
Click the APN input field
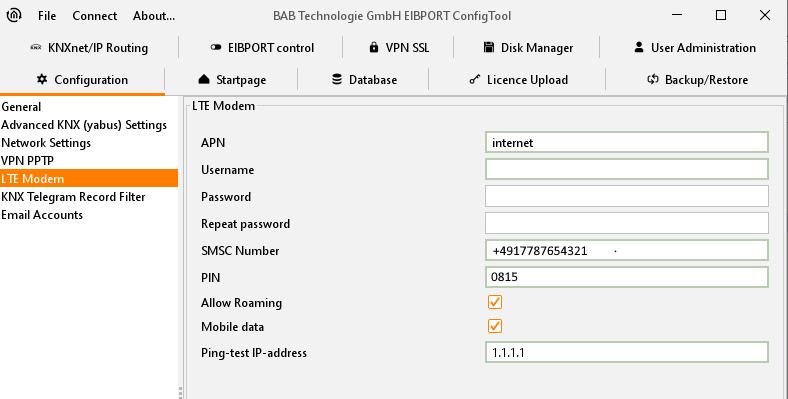click(627, 142)
